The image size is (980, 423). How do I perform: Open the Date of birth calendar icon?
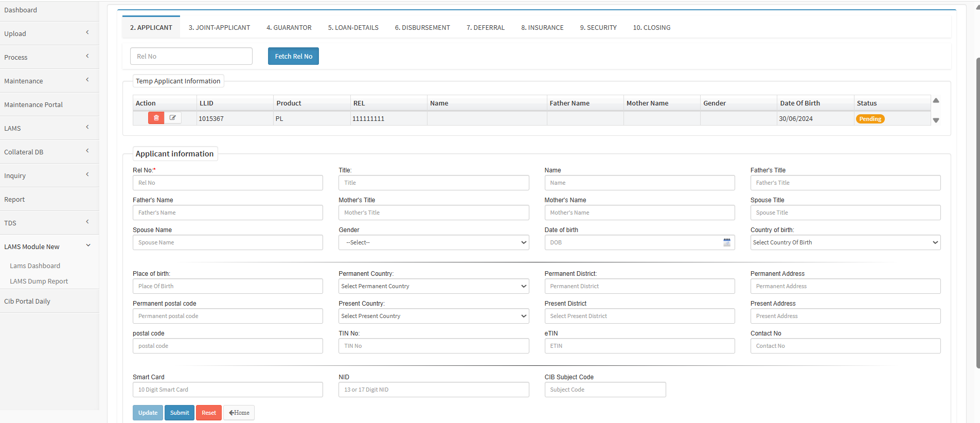(726, 242)
